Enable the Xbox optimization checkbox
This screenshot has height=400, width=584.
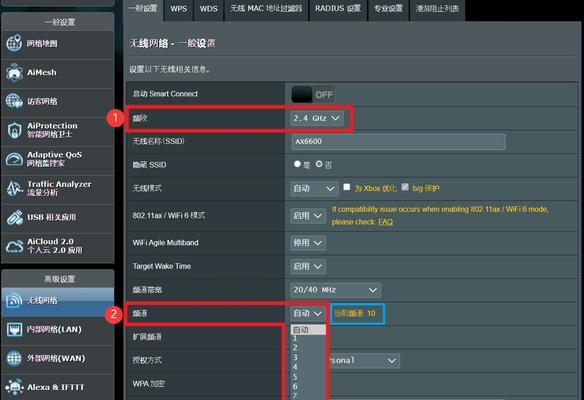pyautogui.click(x=346, y=187)
